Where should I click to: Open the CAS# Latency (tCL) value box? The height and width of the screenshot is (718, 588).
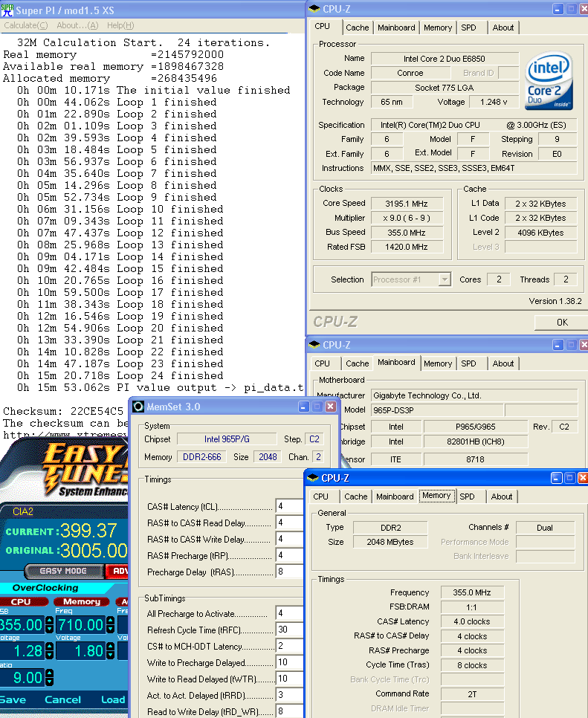tap(288, 506)
